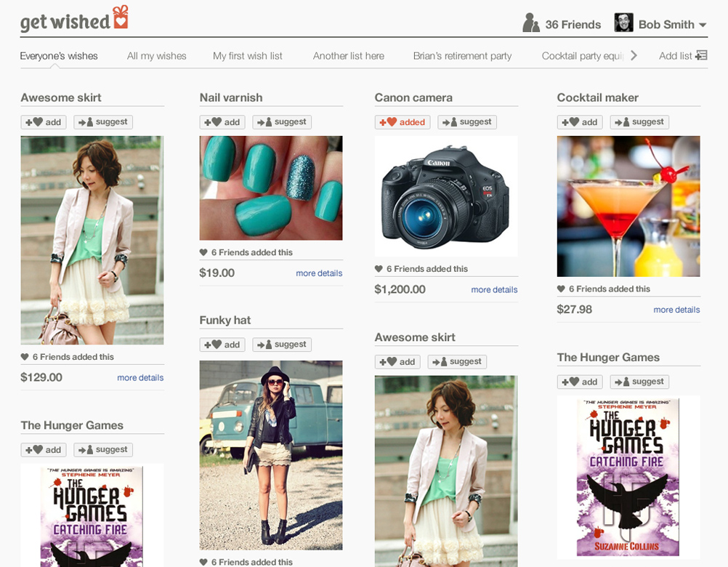This screenshot has height=567, width=728.
Task: Add Funky hat to wishes
Action: tap(222, 345)
